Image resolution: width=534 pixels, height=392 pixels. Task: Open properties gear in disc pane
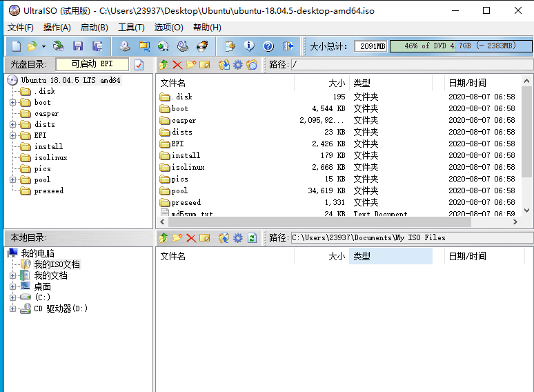tap(238, 64)
